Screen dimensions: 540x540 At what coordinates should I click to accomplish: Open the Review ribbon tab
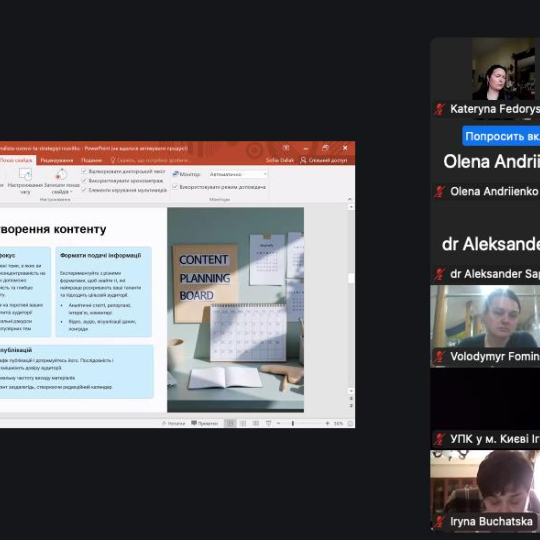[x=57, y=160]
